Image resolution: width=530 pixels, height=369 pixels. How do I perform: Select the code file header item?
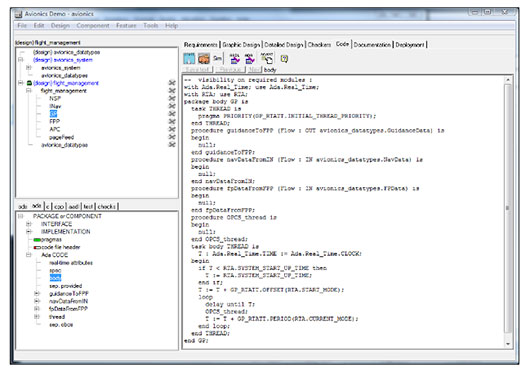(61, 247)
